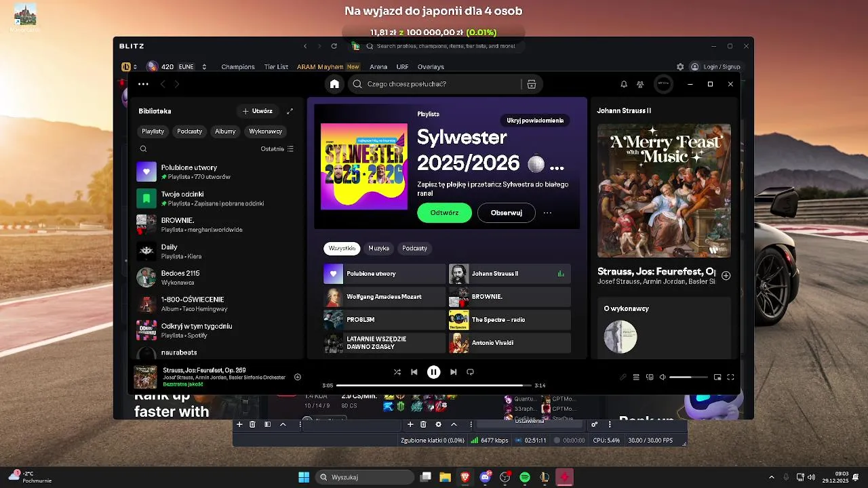Open Spotify profile avatar menu
The width and height of the screenshot is (868, 488).
click(663, 84)
